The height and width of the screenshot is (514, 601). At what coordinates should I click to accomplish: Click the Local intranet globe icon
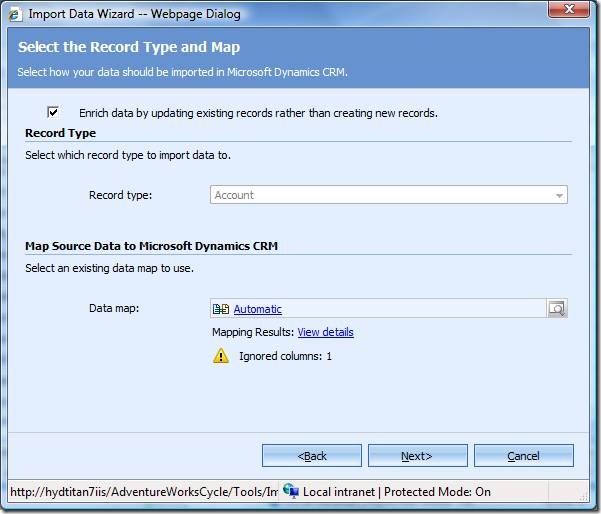(291, 491)
